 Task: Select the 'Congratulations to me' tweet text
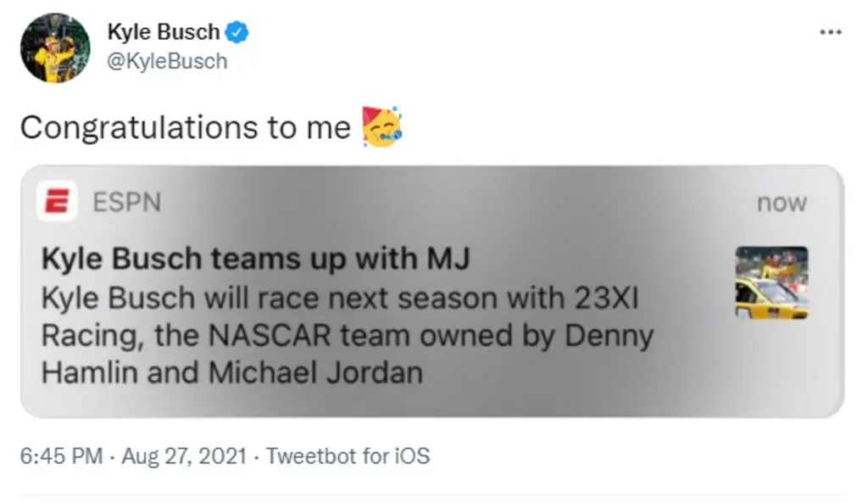coord(185,127)
